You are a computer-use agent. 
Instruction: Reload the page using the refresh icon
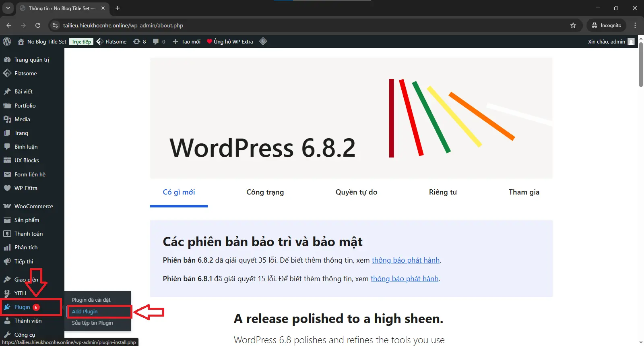point(38,25)
